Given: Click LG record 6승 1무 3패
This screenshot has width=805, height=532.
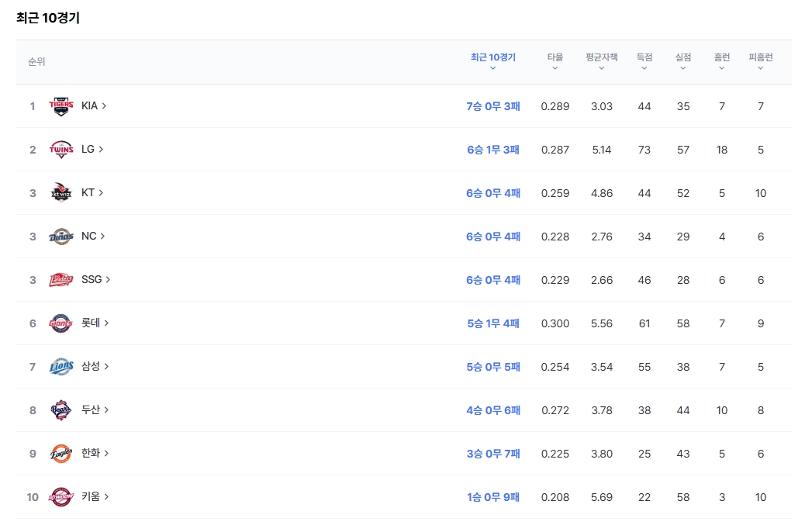Looking at the screenshot, I should pos(493,150).
